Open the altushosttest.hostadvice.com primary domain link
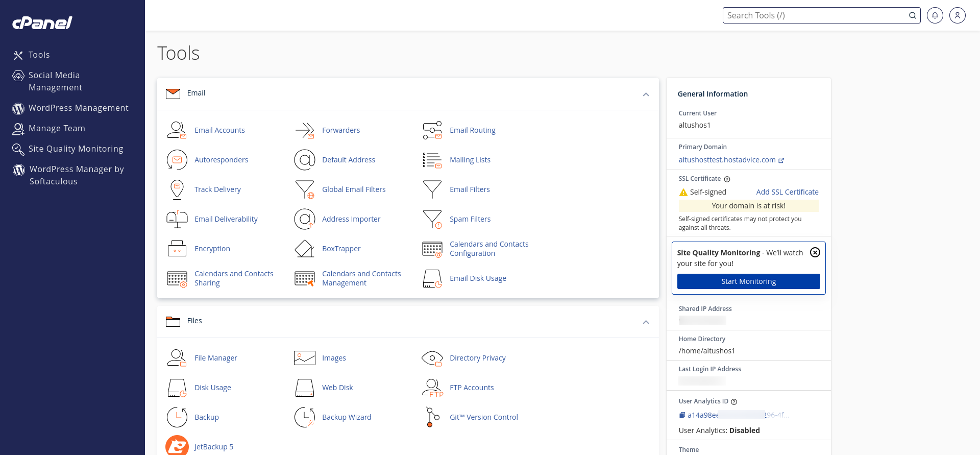980x455 pixels. pos(727,160)
